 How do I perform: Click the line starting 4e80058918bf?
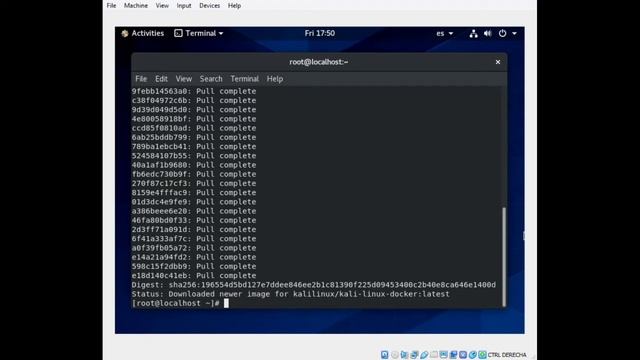[194, 119]
